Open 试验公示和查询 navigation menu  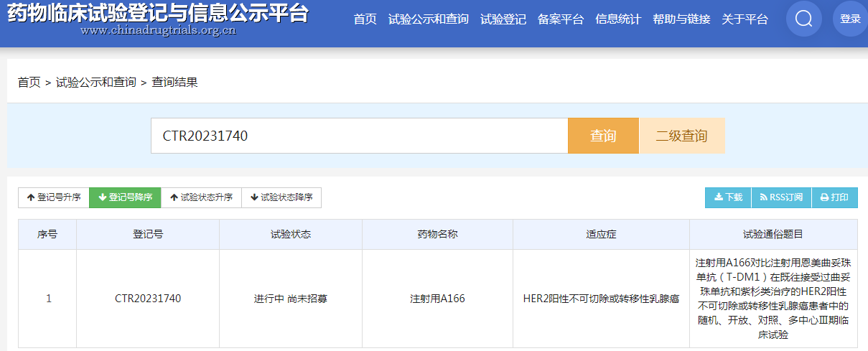[429, 19]
